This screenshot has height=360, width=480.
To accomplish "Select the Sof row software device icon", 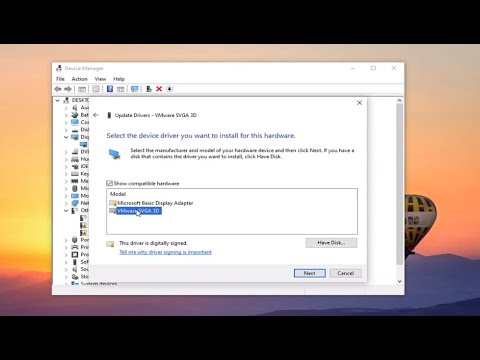I will pyautogui.click(x=75, y=262).
